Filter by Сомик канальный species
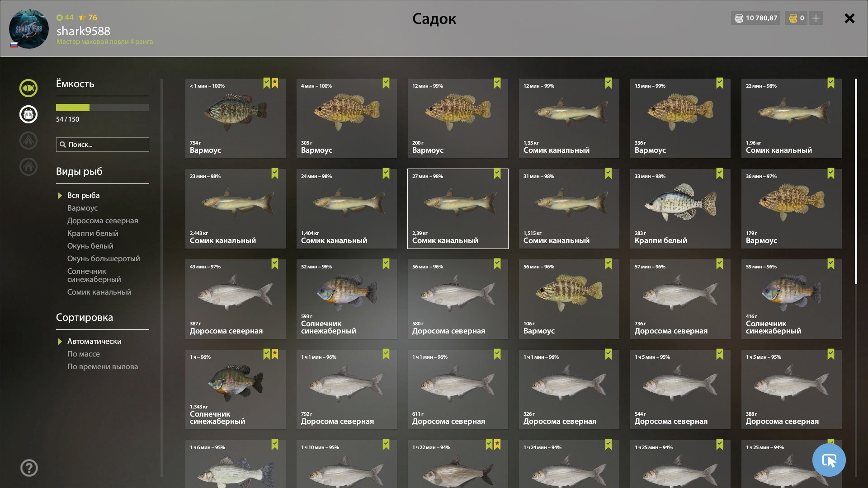 tap(99, 292)
